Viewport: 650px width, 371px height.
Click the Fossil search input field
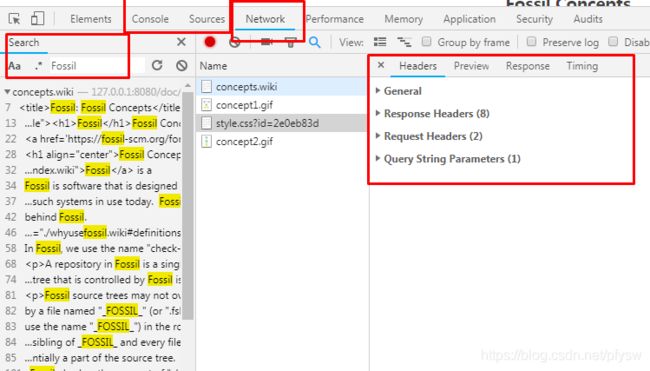[97, 66]
